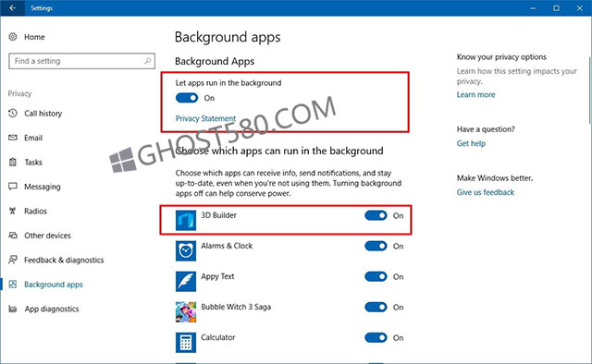Open Tasks privacy page
The image size is (592, 364).
(33, 163)
